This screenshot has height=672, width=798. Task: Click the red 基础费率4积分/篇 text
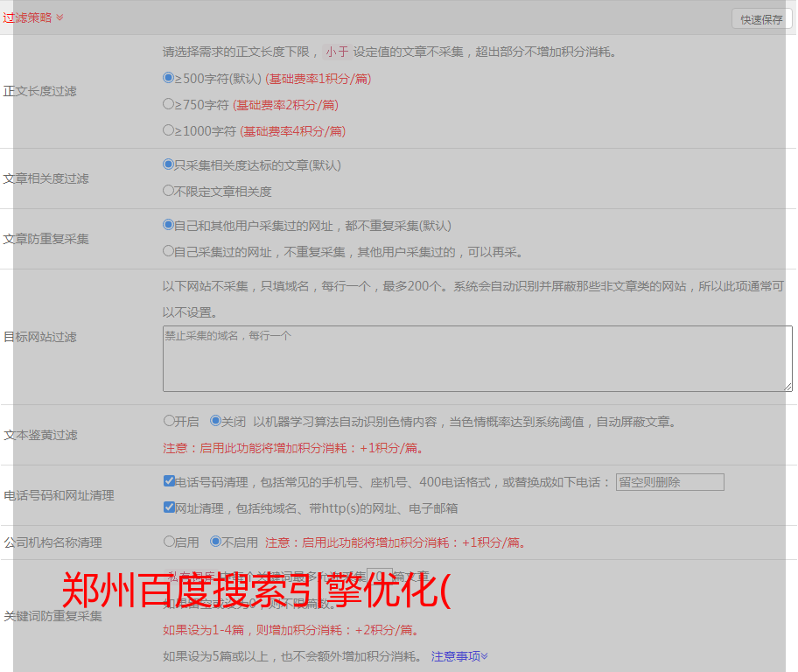point(292,131)
